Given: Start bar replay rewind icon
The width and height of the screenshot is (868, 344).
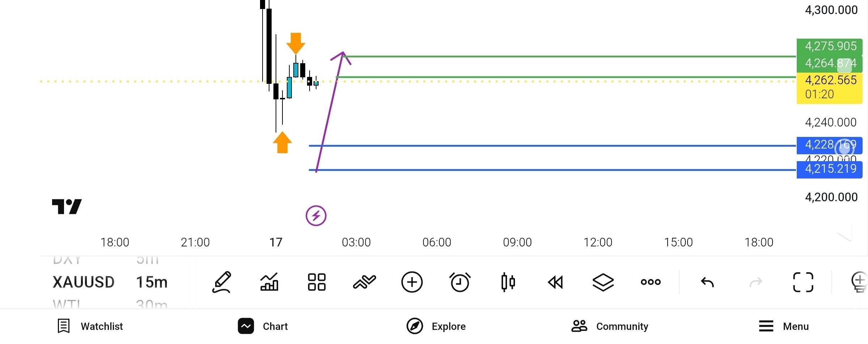Looking at the screenshot, I should [556, 282].
